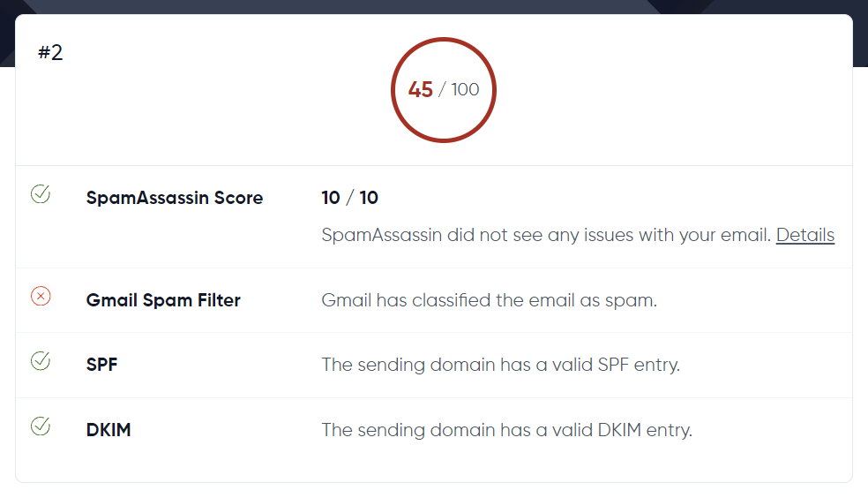The width and height of the screenshot is (868, 498).
Task: Click the 100 maximum score text
Action: coord(465,90)
